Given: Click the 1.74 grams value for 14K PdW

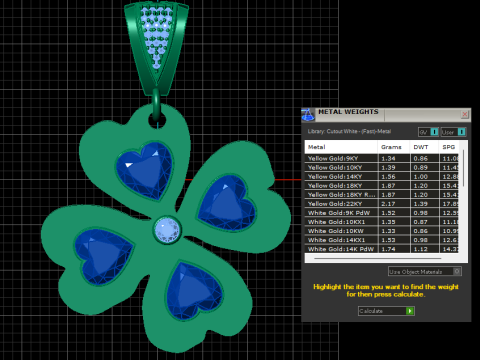Looking at the screenshot, I should coord(388,249).
